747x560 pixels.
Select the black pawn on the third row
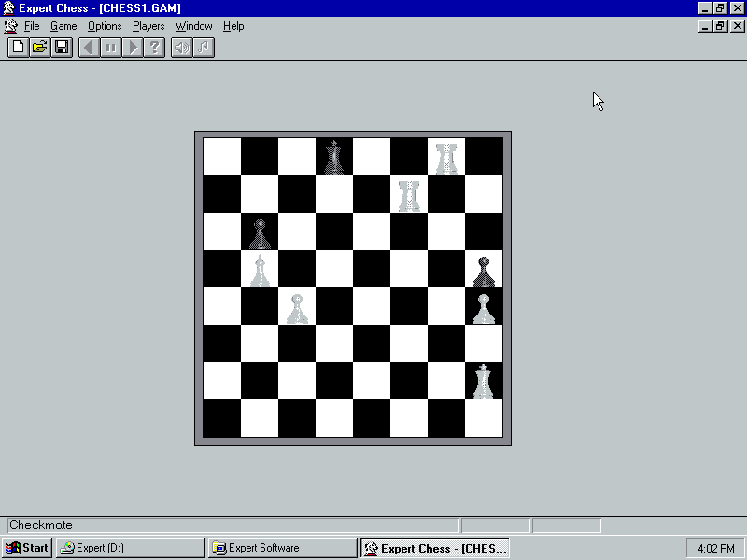260,234
